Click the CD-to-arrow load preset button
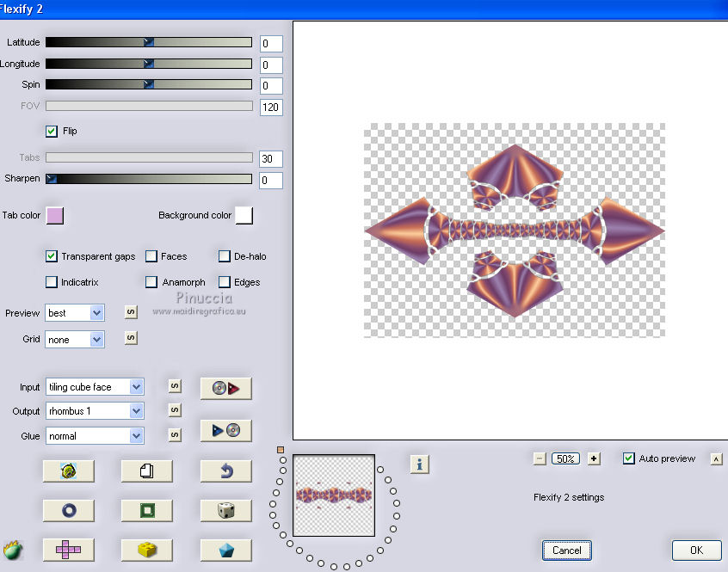The image size is (728, 572). pos(226,388)
